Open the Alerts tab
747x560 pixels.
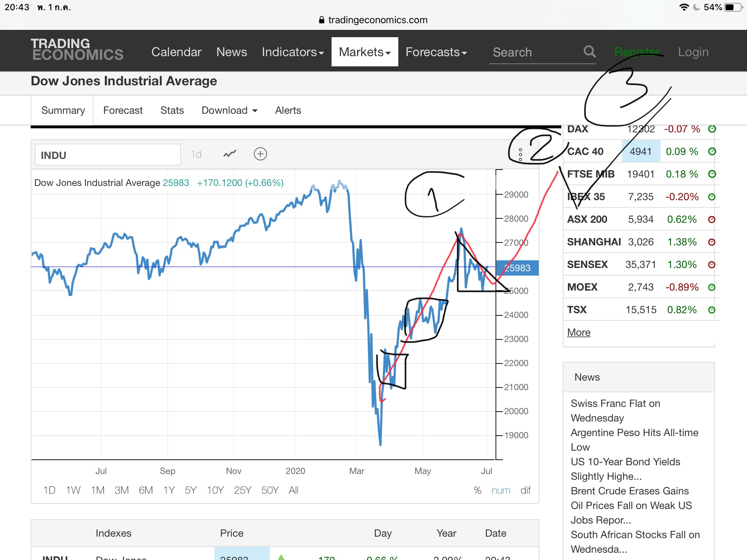pos(288,110)
